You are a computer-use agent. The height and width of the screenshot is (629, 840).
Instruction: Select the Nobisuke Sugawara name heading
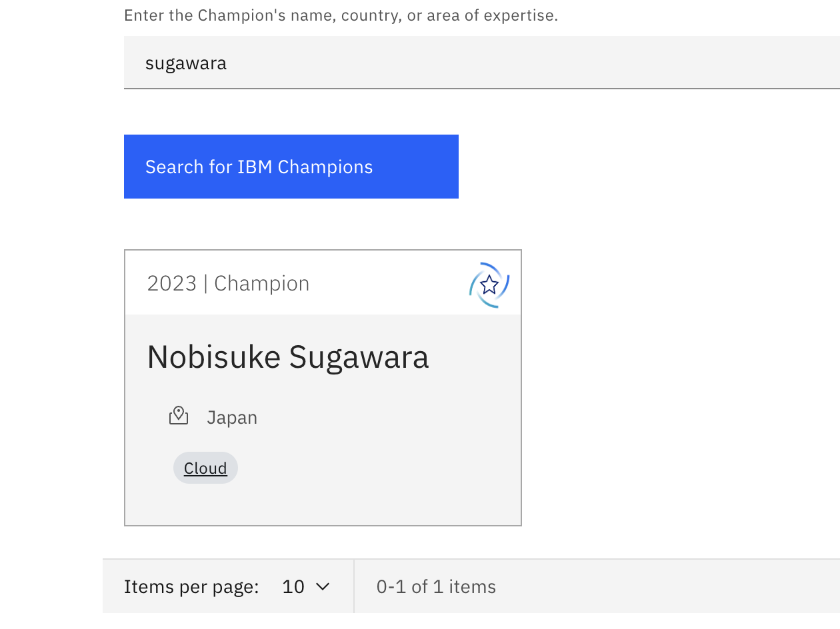coord(288,356)
